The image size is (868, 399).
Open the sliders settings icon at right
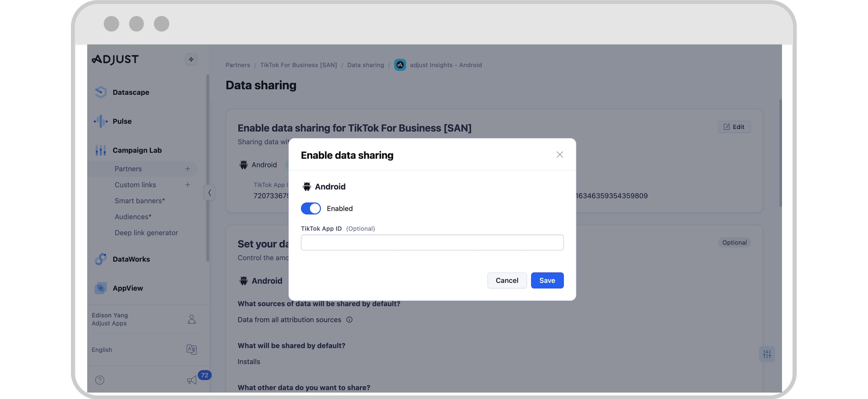tap(767, 354)
